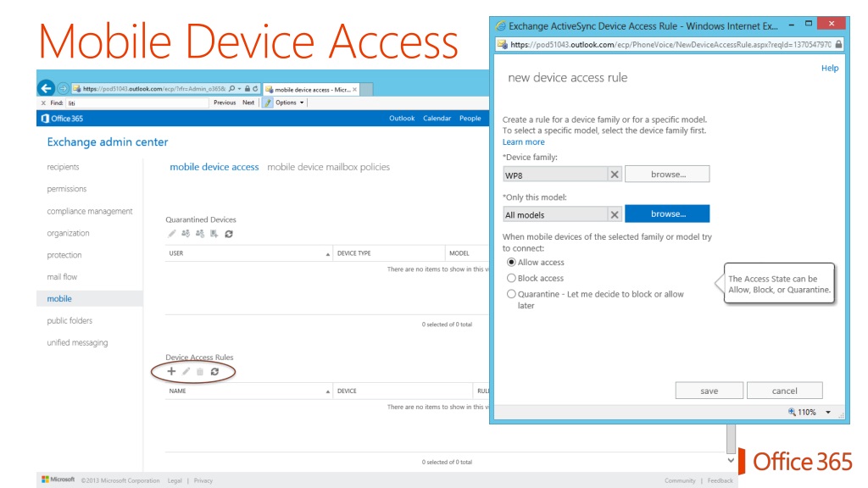
Task: Click the main page scrollbar down arrow
Action: 731,460
